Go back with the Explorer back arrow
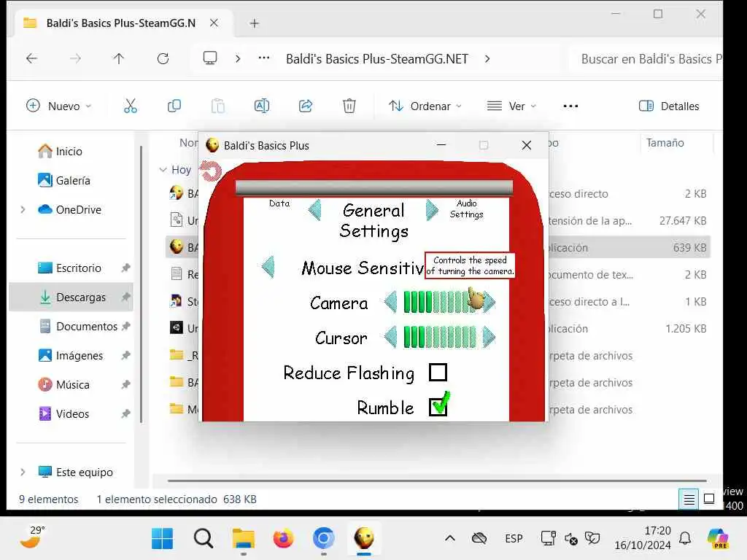 (x=31, y=58)
